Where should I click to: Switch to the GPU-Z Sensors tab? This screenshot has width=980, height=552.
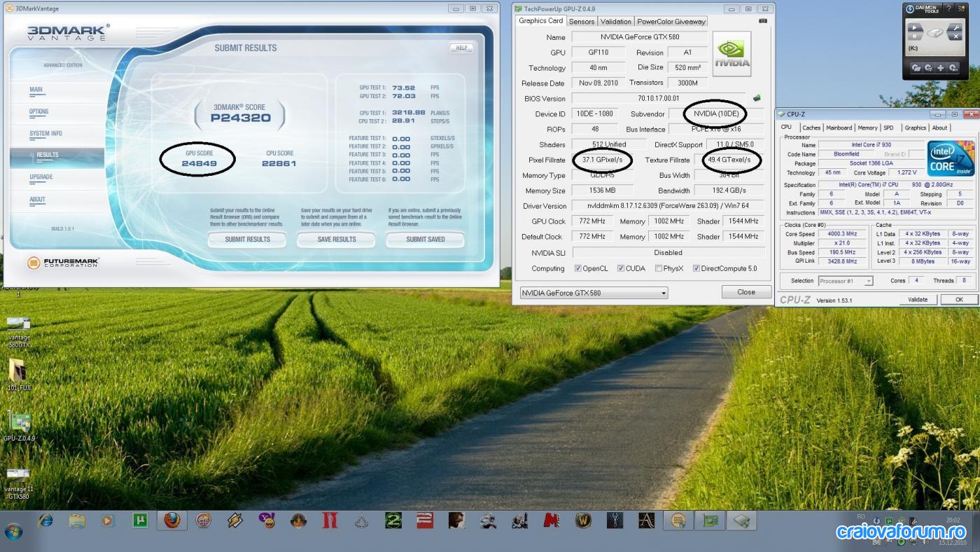(x=582, y=22)
